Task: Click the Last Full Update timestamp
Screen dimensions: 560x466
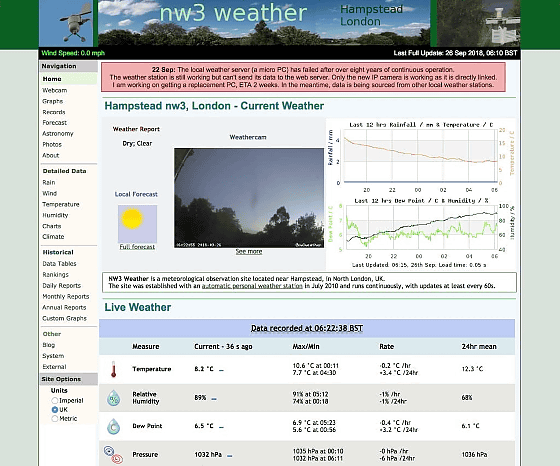Action: click(455, 53)
